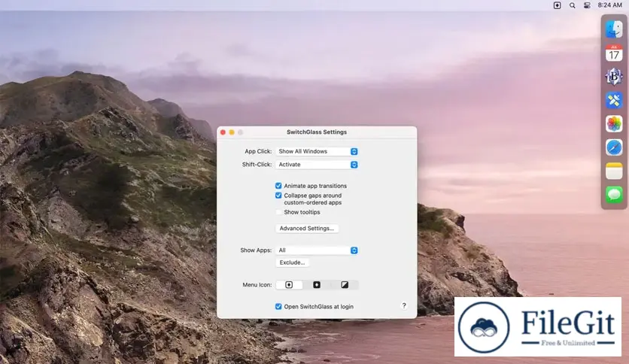Launch BBEdit from the dock
Image resolution: width=629 pixels, height=364 pixels.
(x=614, y=77)
